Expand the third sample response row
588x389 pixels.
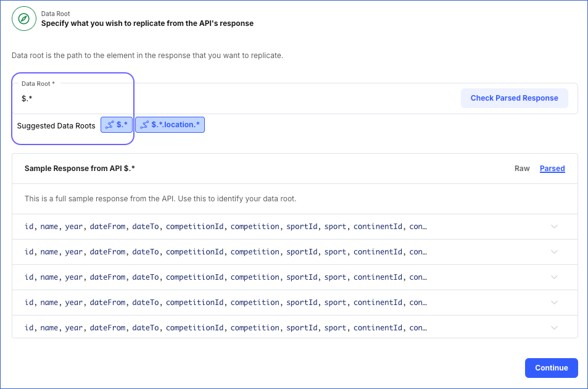coord(554,277)
